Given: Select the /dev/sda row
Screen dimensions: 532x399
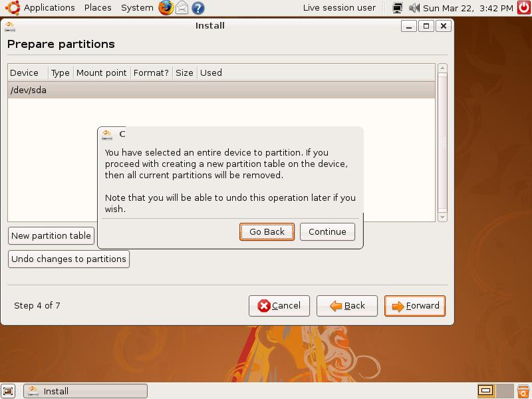Looking at the screenshot, I should pos(221,90).
